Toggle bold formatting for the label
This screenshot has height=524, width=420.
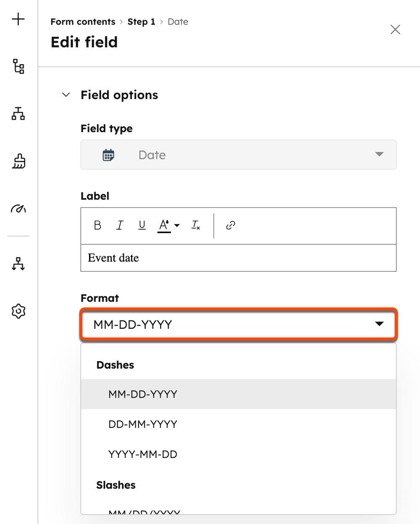pos(97,225)
